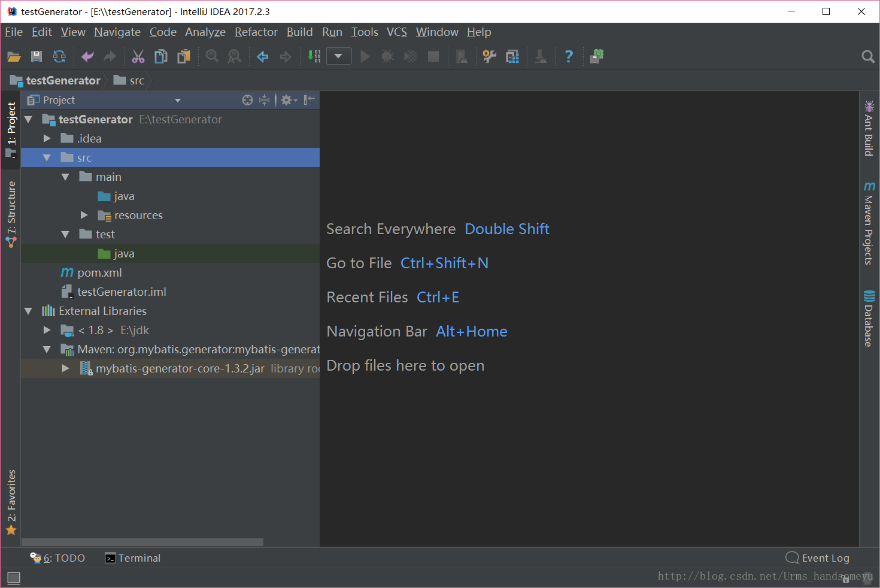880x588 pixels.
Task: Click the Run with Coverage icon
Action: point(411,56)
